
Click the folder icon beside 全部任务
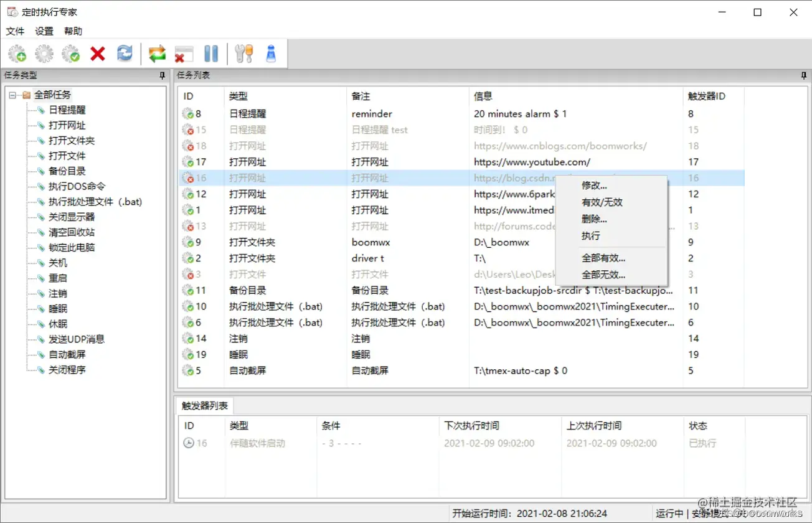(26, 95)
